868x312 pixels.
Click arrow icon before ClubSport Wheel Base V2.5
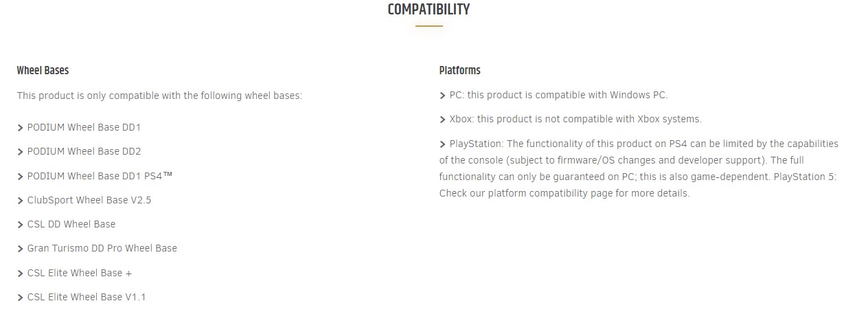21,201
